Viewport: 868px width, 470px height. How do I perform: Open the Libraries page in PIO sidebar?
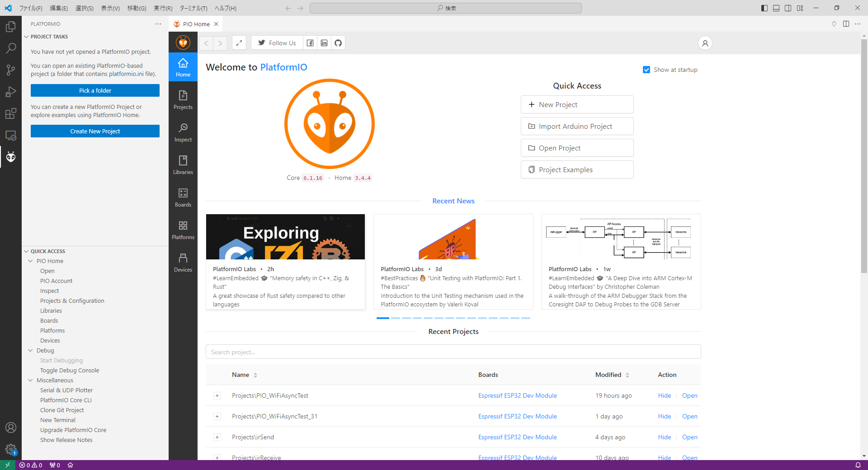pos(183,164)
